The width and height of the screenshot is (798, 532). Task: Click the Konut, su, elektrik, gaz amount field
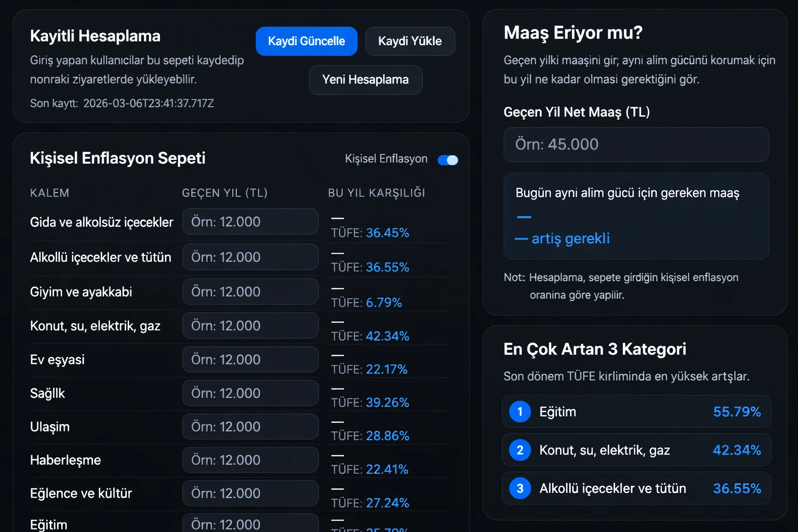[x=250, y=325]
